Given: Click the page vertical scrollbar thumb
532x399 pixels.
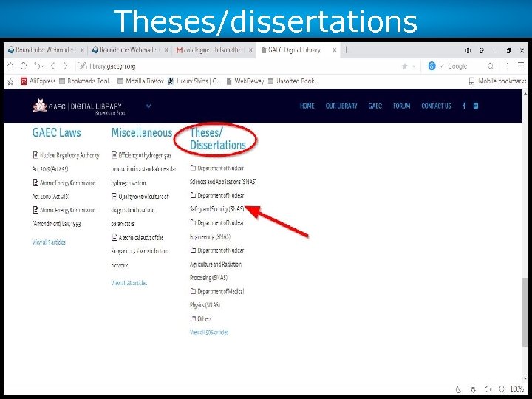Looking at the screenshot, I should coord(525,312).
